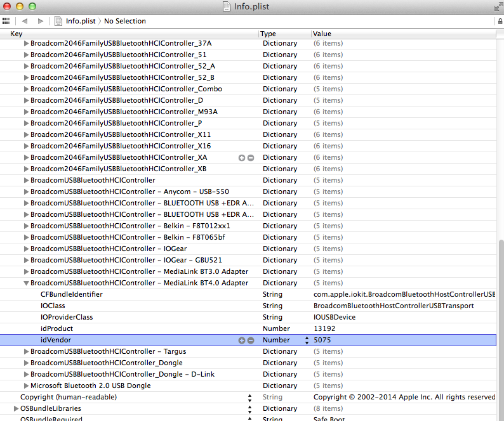The image size is (504, 421).
Task: Open Copyright key popup arrows
Action: [x=249, y=398]
